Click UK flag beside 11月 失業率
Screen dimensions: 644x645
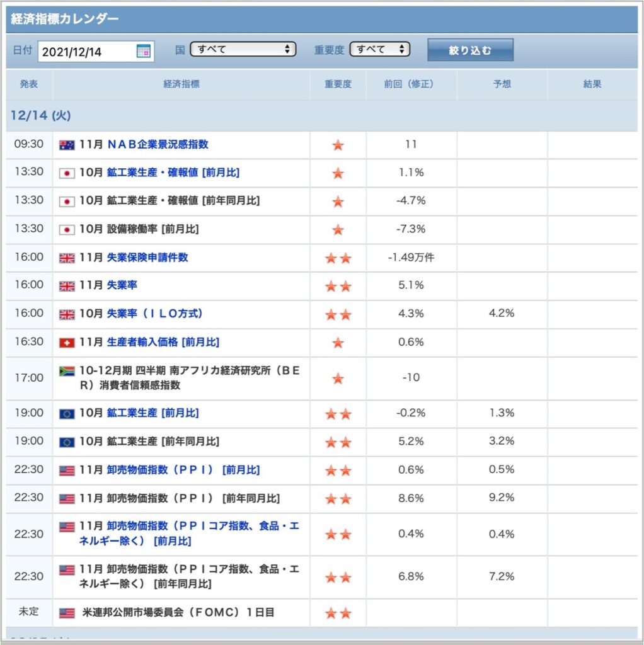coord(67,287)
